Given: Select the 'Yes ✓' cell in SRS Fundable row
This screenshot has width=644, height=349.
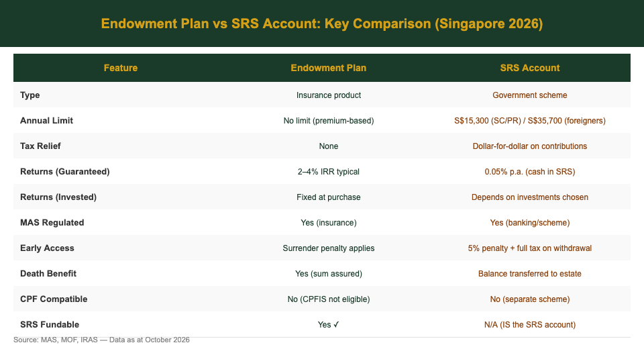Looking at the screenshot, I should [329, 324].
